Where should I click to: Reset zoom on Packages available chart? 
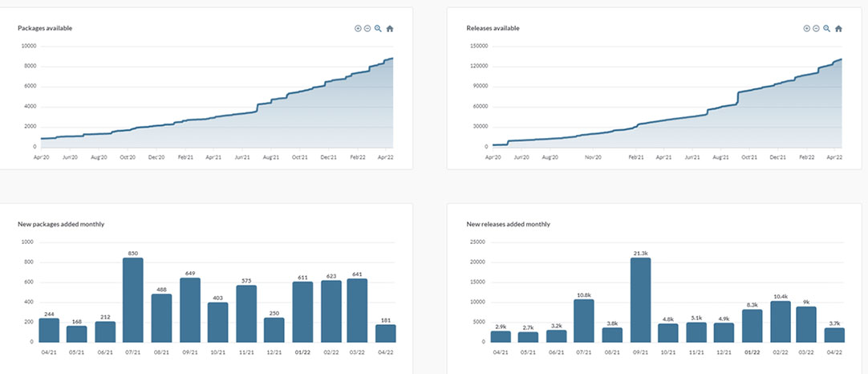390,29
